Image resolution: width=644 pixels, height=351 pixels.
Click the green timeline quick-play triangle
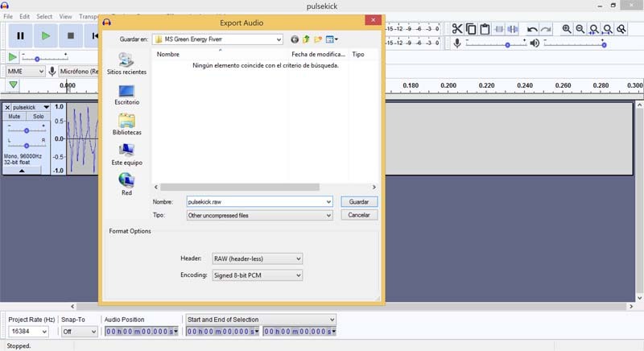click(x=13, y=85)
